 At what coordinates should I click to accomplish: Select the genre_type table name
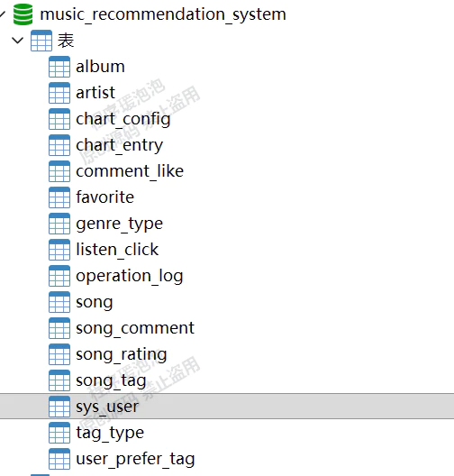pyautogui.click(x=119, y=224)
